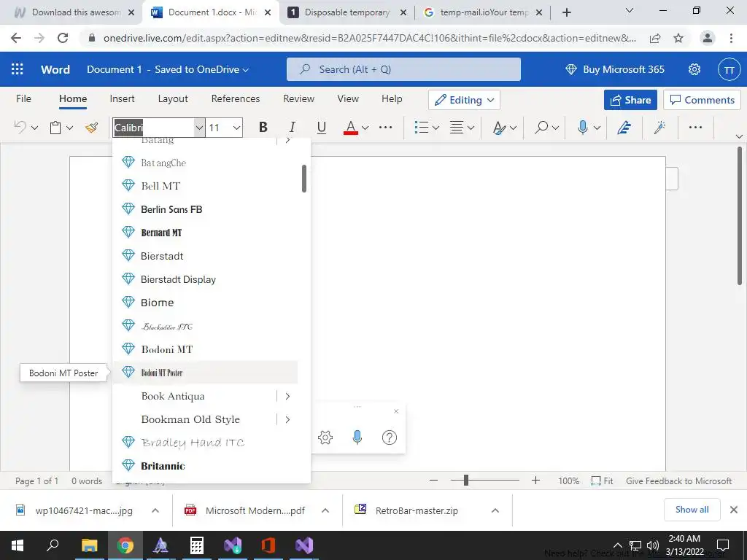747x560 pixels.
Task: Switch to the Review tab
Action: point(298,98)
